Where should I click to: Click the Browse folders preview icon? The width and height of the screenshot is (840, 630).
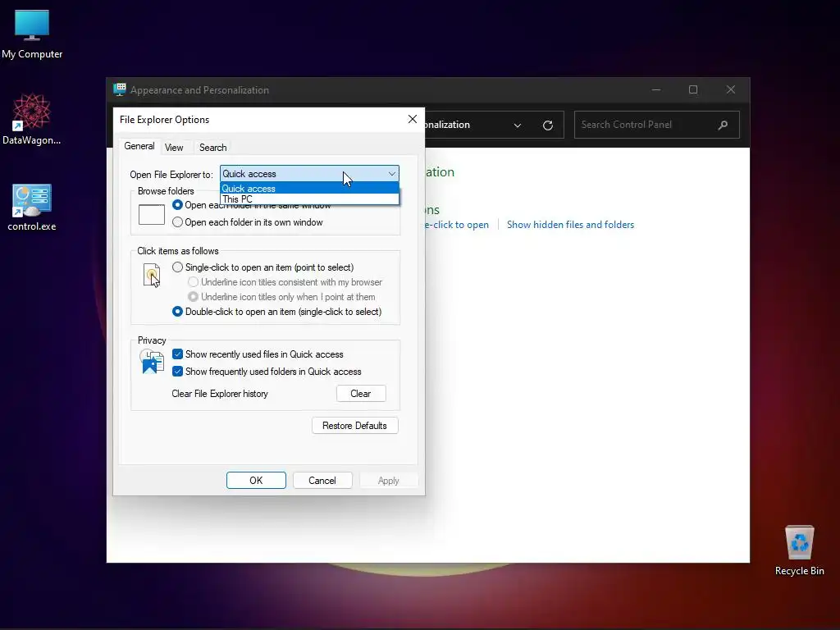[152, 214]
